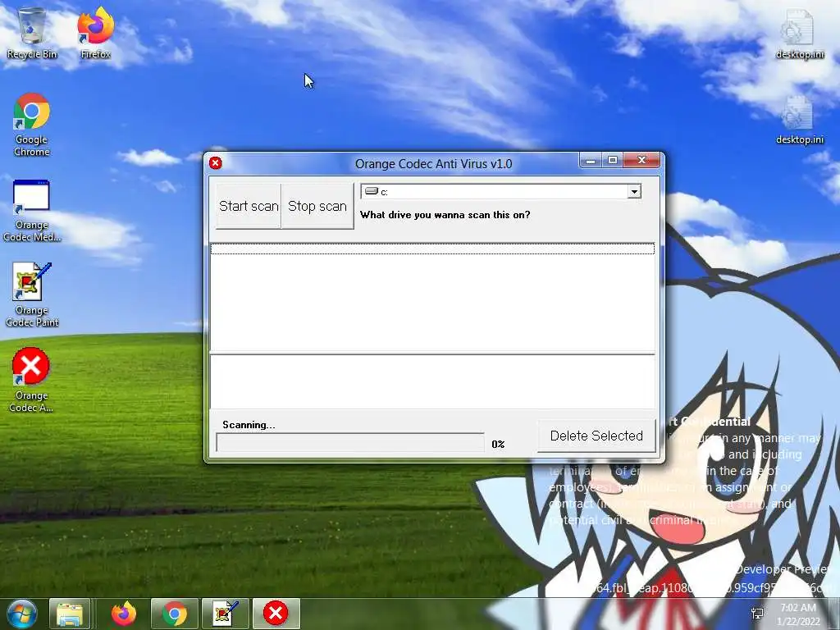
Task: Click the 0% progress percentage text
Action: [x=498, y=444]
